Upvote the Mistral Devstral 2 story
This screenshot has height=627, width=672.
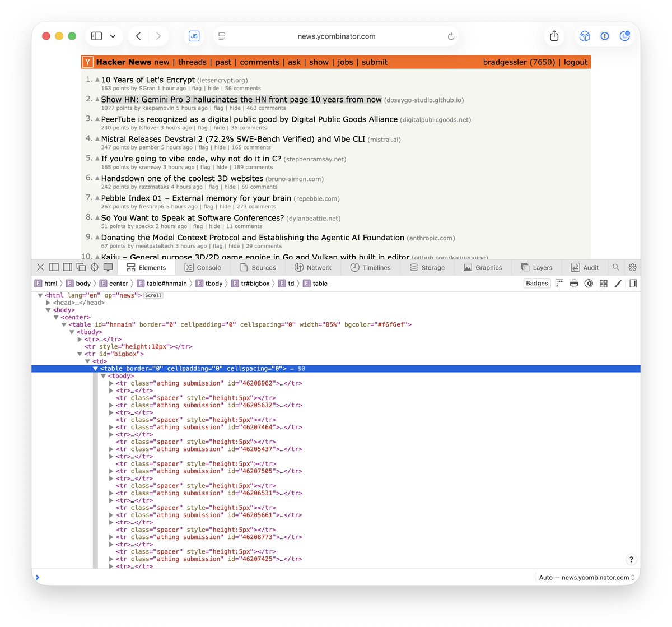point(97,138)
